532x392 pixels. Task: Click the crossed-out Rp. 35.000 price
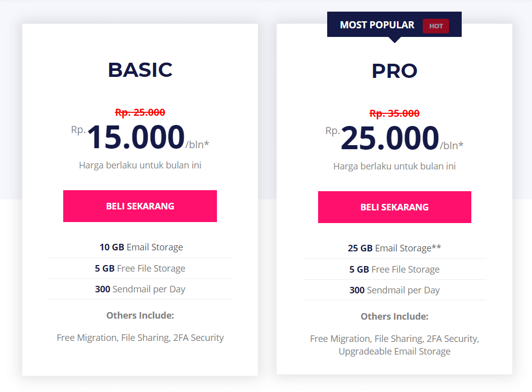pyautogui.click(x=394, y=113)
